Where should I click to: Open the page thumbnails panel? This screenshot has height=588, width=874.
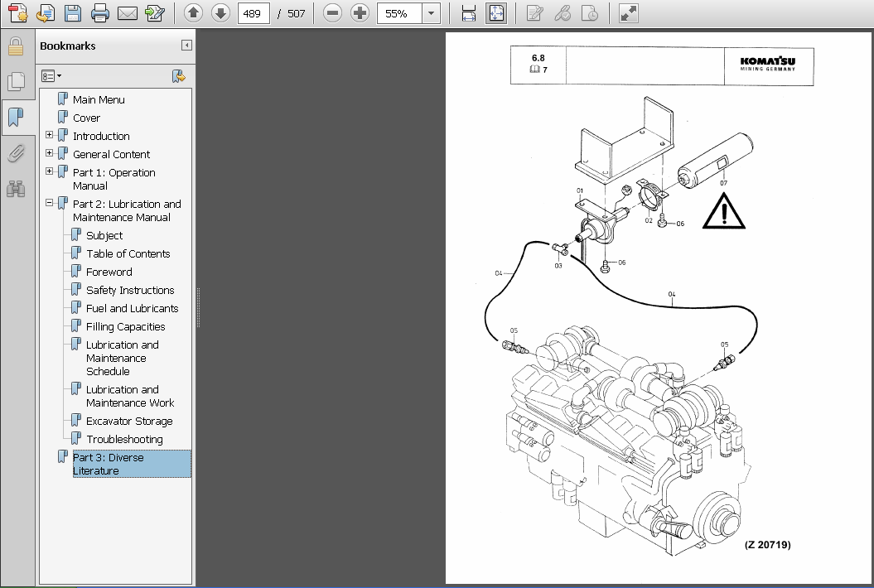[17, 81]
